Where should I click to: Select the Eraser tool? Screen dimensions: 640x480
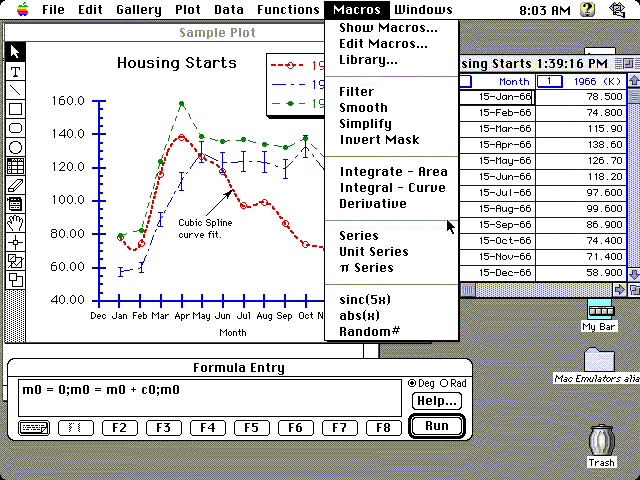(x=16, y=185)
